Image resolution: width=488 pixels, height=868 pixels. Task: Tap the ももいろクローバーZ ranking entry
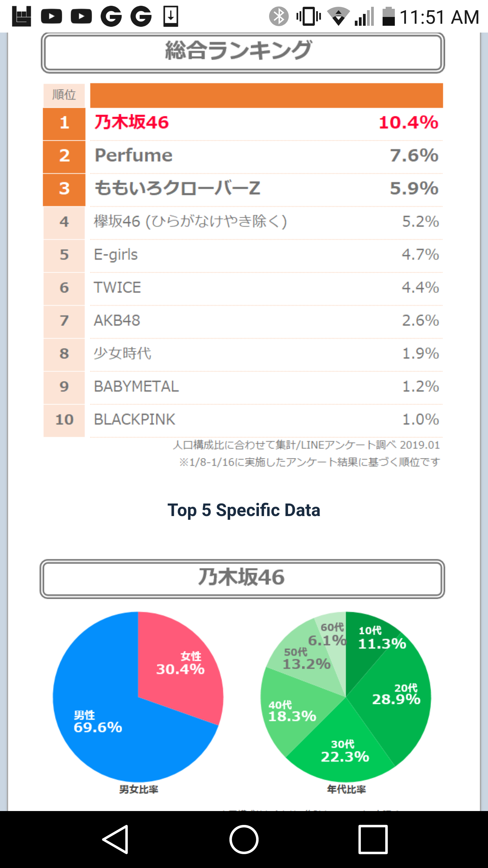(x=243, y=190)
